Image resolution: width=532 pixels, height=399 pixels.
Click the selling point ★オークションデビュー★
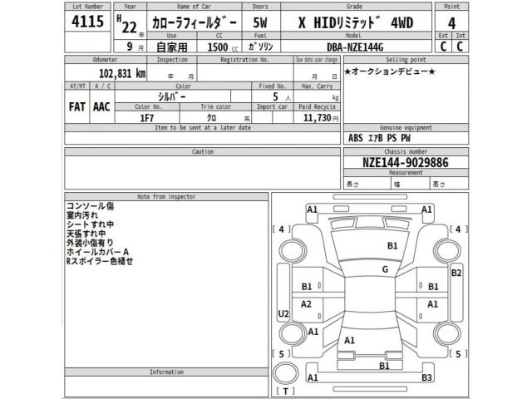point(390,71)
